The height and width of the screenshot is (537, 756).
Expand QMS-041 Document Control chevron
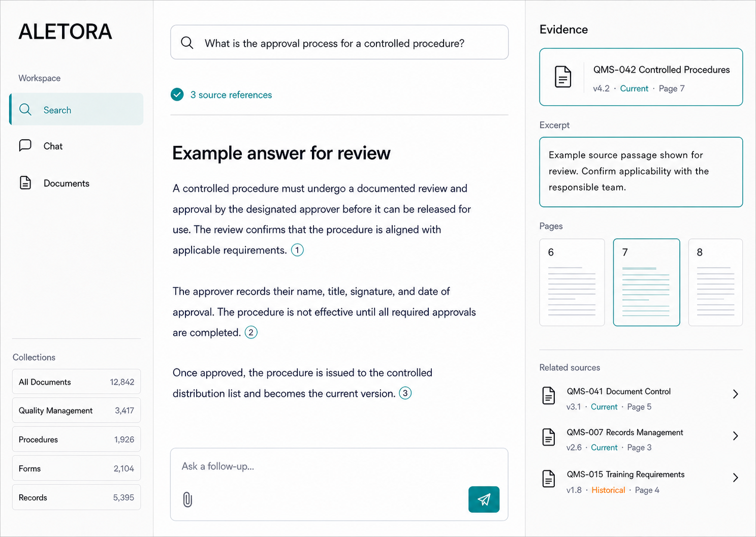click(735, 394)
